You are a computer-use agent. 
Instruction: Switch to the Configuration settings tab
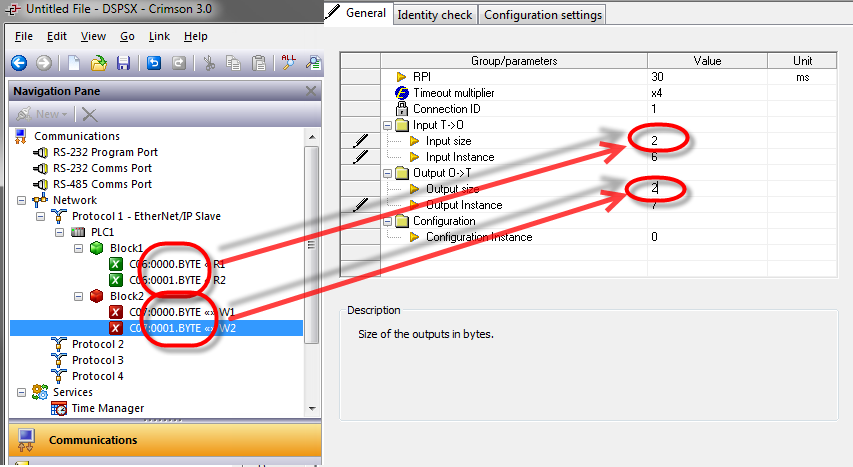pyautogui.click(x=543, y=15)
